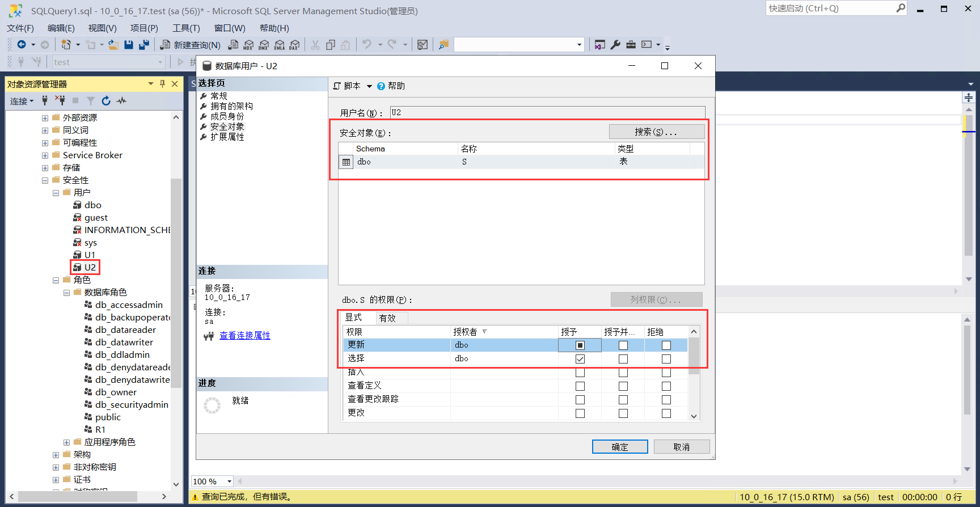Viewport: 980px width, 507px height.
Task: Expand the 架构 folder node
Action: [x=56, y=455]
